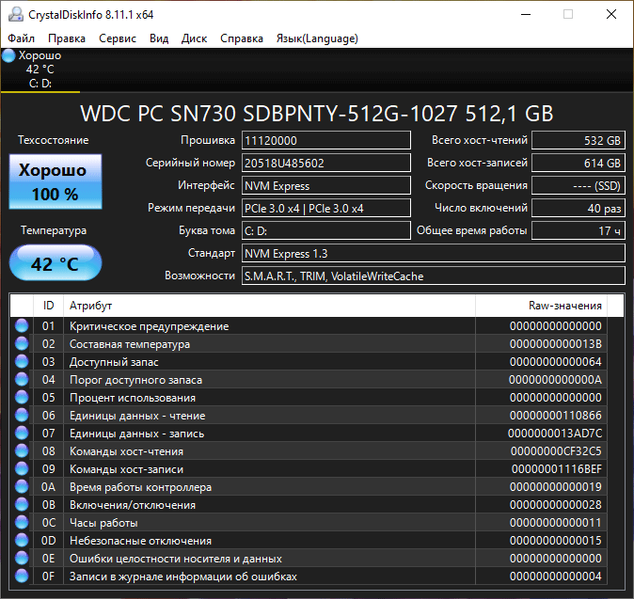Select the Порог доступного запаса attribute text

(x=135, y=379)
